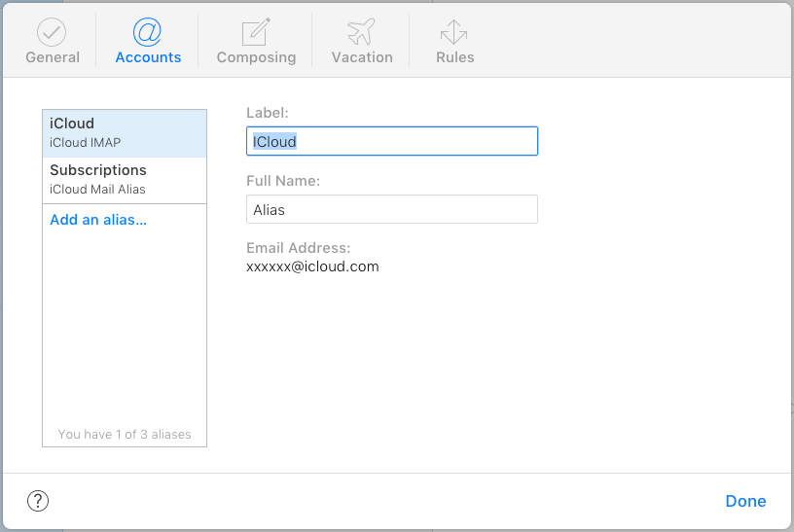Click the 'You have 1 of 3 aliases' text
Viewport: 794px width, 532px height.
coord(125,435)
